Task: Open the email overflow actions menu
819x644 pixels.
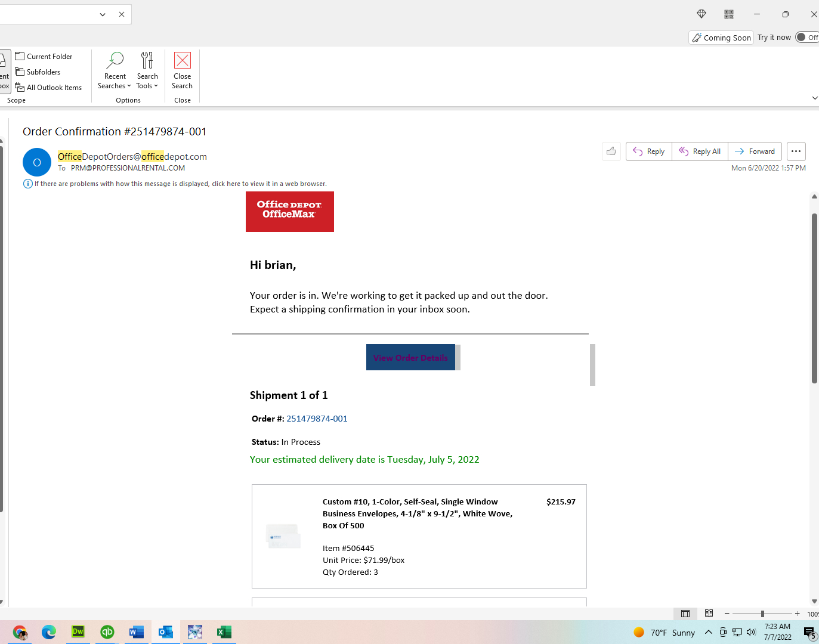Action: click(x=796, y=151)
